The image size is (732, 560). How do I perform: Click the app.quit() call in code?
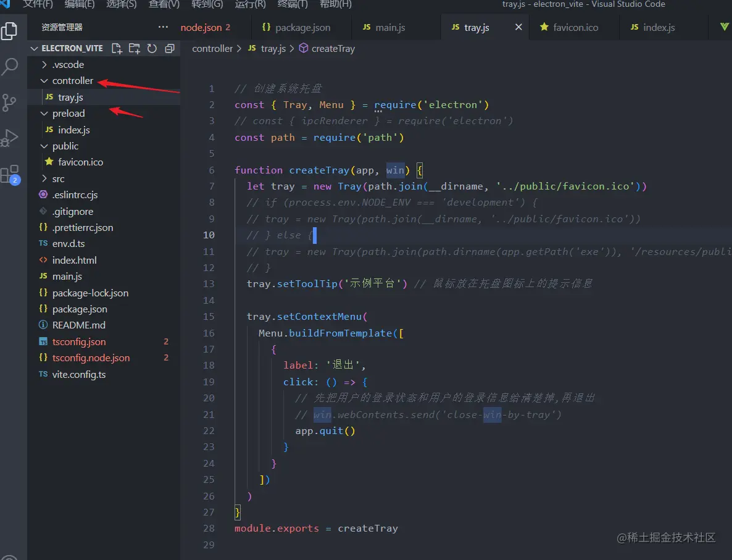pyautogui.click(x=325, y=430)
